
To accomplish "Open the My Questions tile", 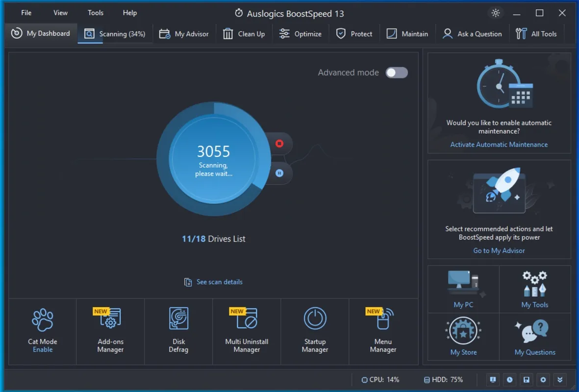I will [x=535, y=337].
